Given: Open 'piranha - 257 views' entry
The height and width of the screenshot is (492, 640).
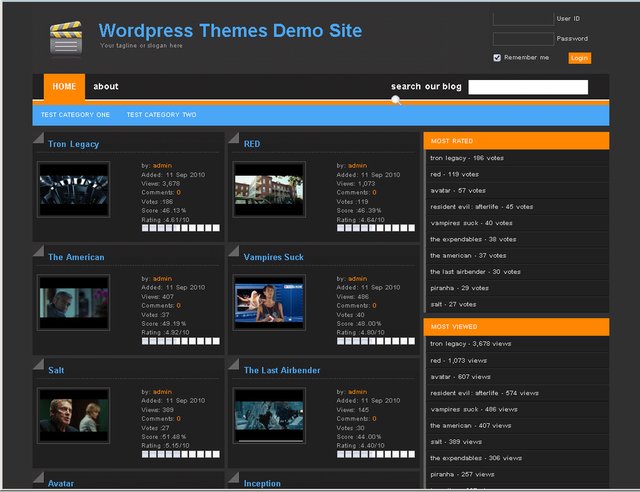Looking at the screenshot, I should coord(462,475).
